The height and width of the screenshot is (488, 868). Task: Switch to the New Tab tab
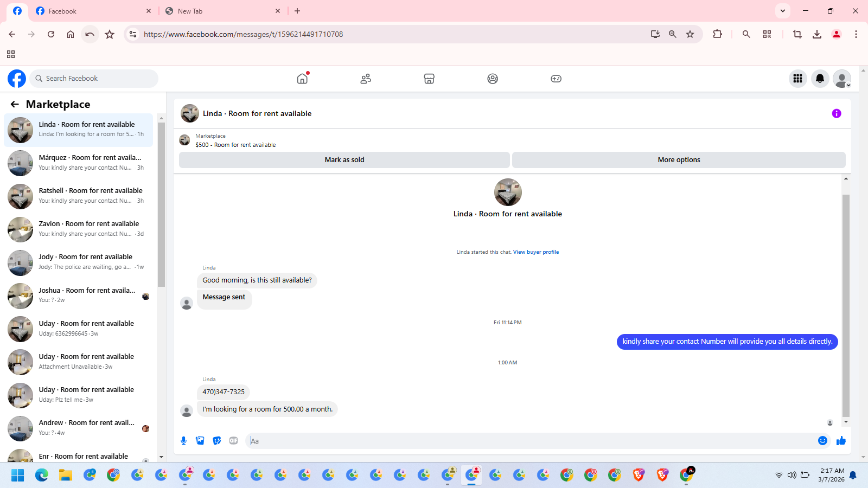222,11
